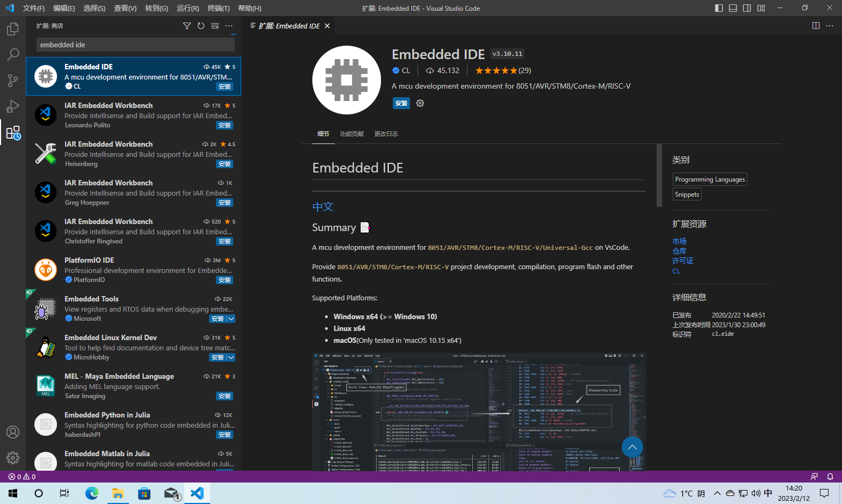Select IAR Embedded Workbench by Greg Hoeppner
This screenshot has height=504, width=842.
tap(133, 192)
